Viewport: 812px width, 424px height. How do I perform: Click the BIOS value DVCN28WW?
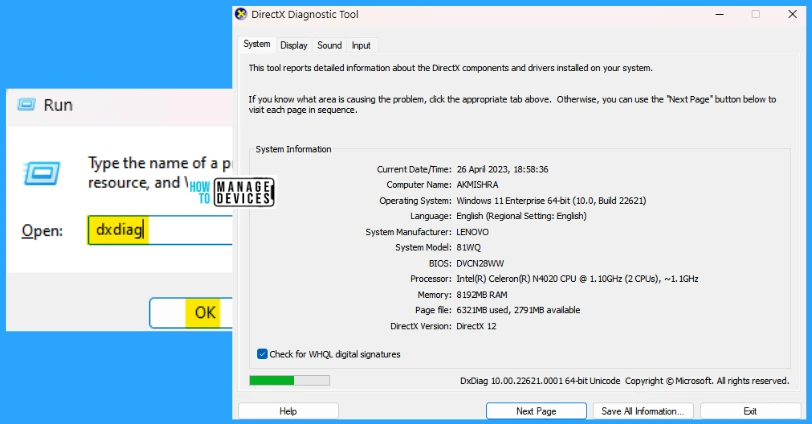[480, 263]
